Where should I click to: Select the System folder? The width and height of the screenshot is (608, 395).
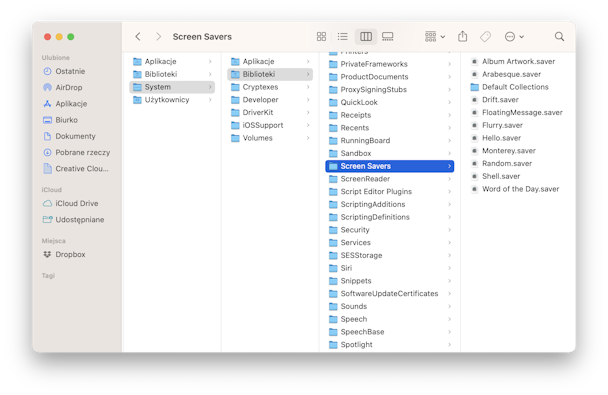coord(172,87)
